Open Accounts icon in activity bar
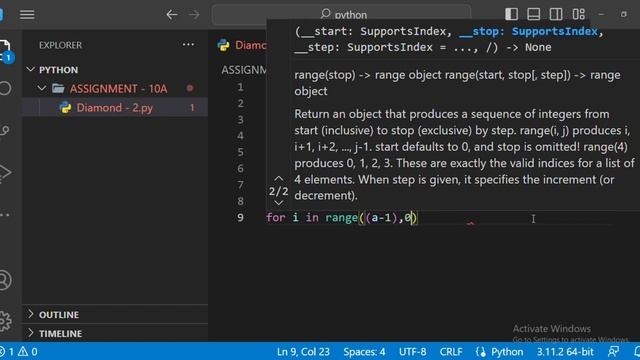 click(x=5, y=280)
